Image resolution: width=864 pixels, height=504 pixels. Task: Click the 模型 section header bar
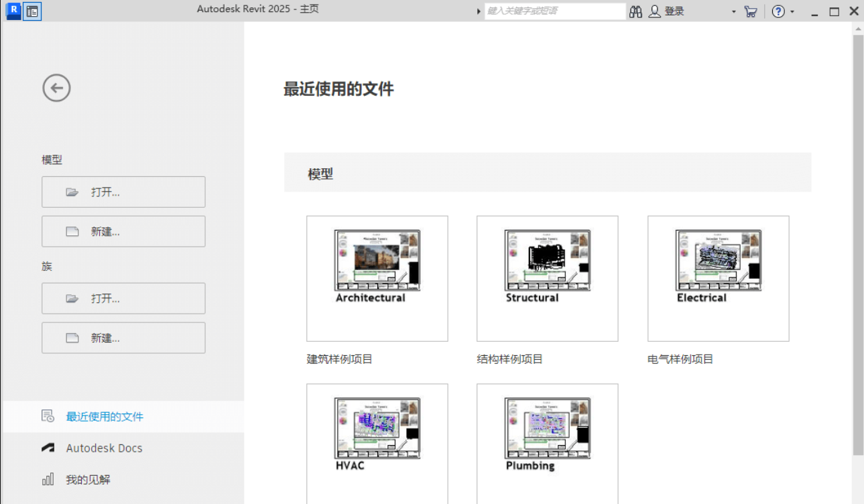pos(548,173)
